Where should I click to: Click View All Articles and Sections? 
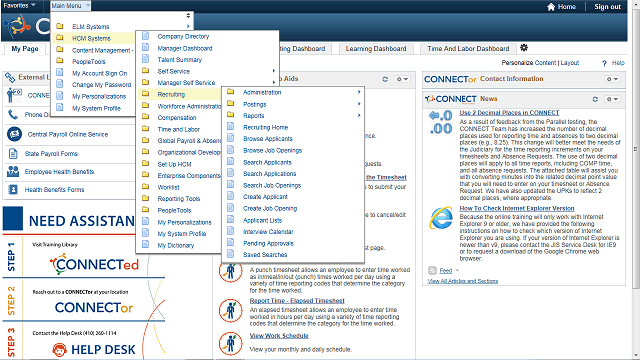[x=462, y=281]
